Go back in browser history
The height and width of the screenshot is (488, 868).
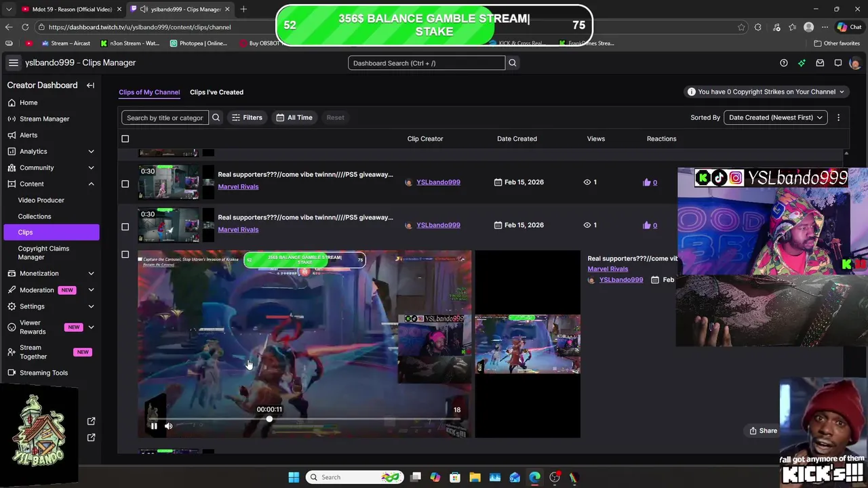[9, 27]
